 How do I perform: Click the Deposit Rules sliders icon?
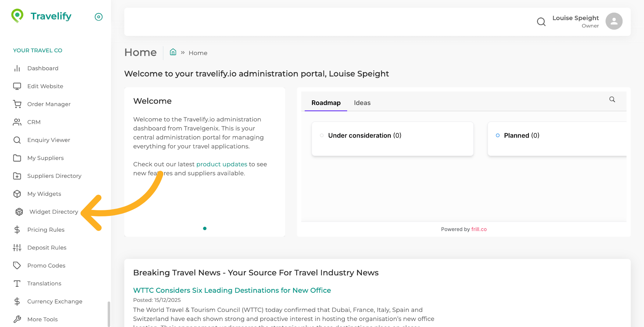tap(17, 248)
